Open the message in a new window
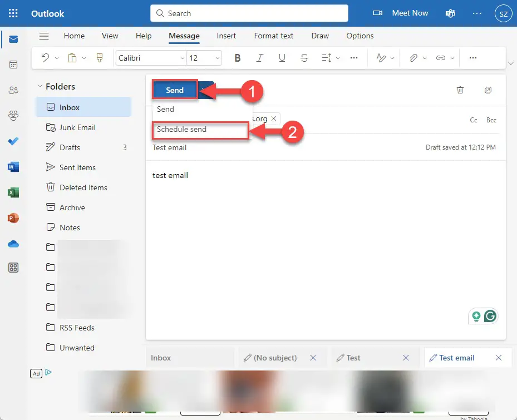The width and height of the screenshot is (517, 420). click(x=488, y=90)
